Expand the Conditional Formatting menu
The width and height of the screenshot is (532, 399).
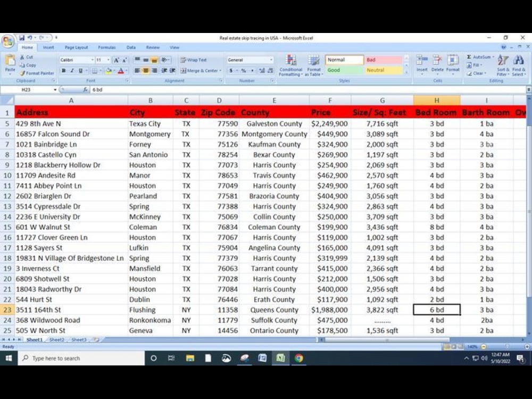point(291,65)
